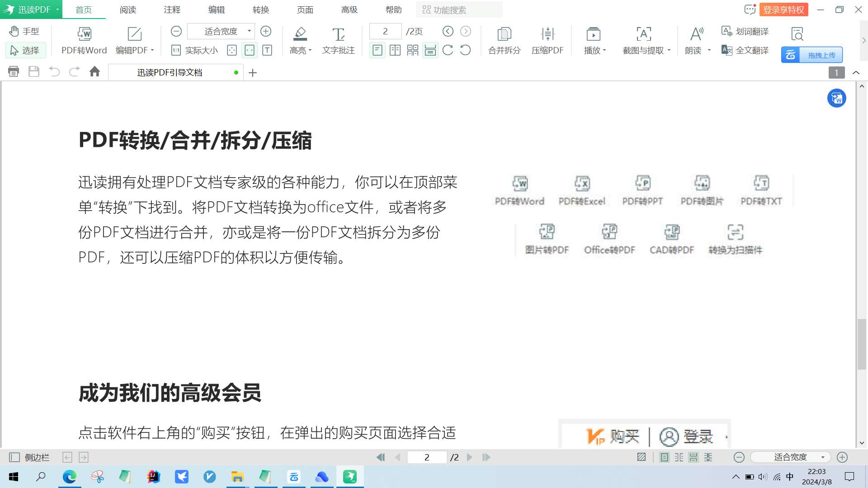Toggle continuous scrolling in toolbar
Image resolution: width=868 pixels, height=488 pixels.
[x=430, y=50]
